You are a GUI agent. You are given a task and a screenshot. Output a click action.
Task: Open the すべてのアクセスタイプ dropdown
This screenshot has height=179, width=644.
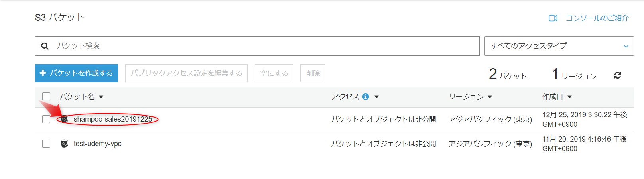click(559, 46)
